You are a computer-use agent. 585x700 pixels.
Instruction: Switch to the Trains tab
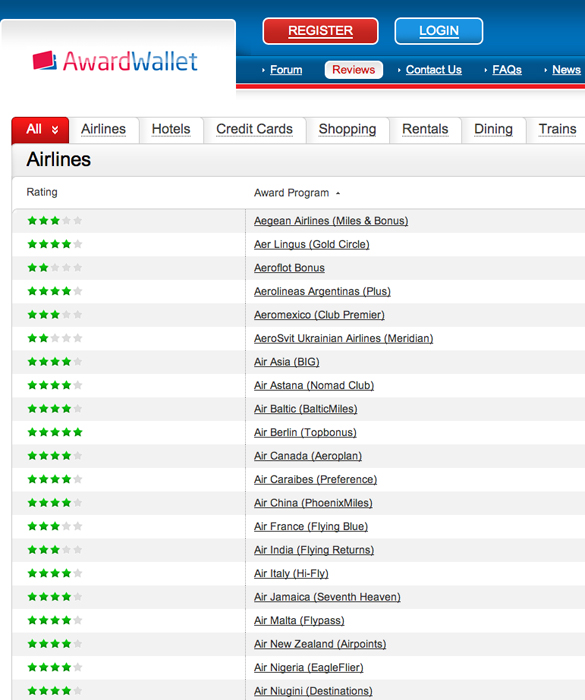tap(557, 129)
